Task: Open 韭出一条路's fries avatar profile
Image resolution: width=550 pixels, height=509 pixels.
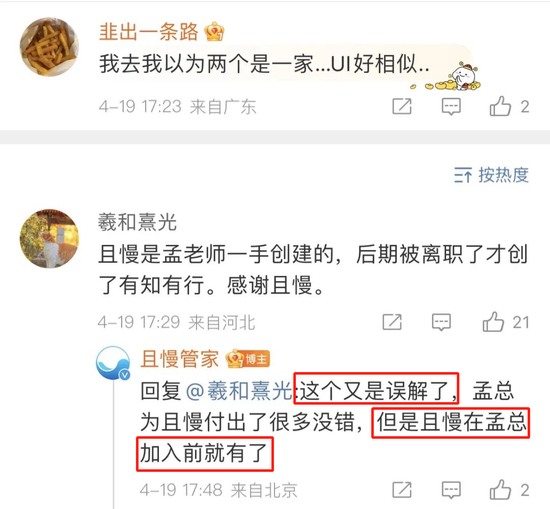Action: (49, 47)
